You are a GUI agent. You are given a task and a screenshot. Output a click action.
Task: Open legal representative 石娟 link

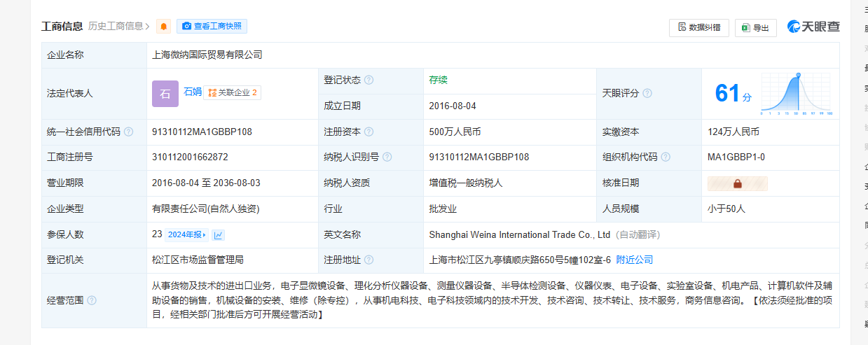pos(192,92)
